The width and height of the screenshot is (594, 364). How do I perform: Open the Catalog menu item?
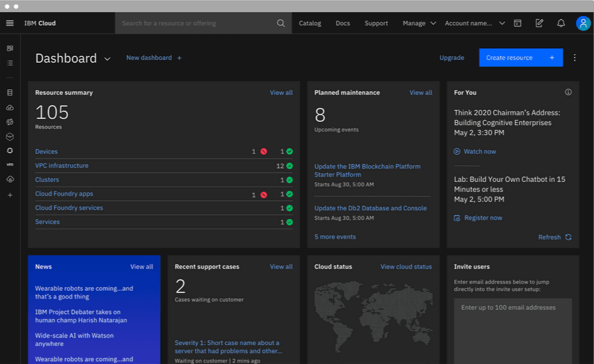tap(310, 23)
